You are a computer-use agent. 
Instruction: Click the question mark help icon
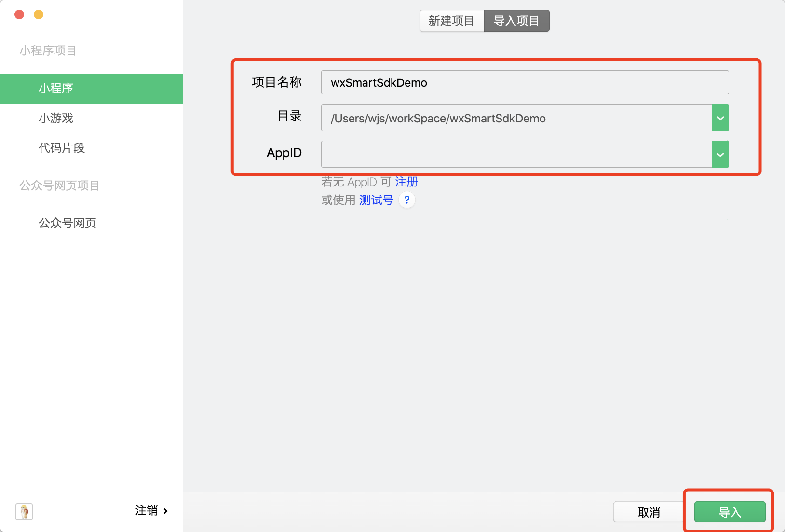pos(407,199)
